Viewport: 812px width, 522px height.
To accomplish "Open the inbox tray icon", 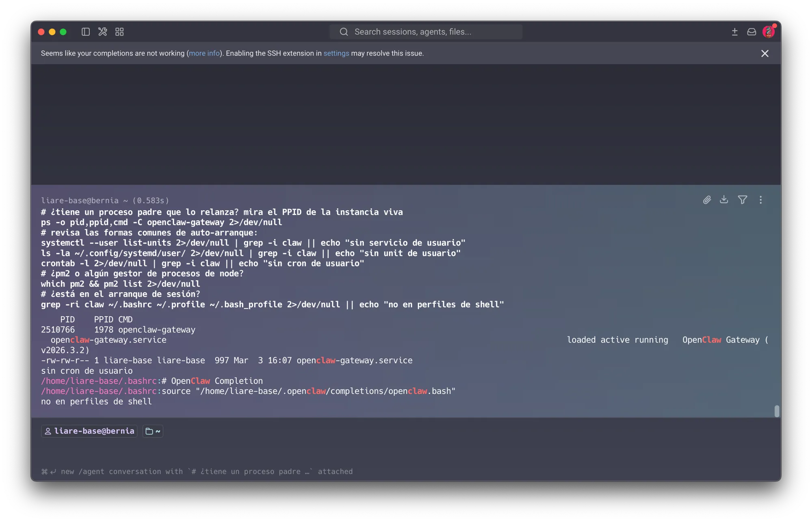I will point(752,32).
